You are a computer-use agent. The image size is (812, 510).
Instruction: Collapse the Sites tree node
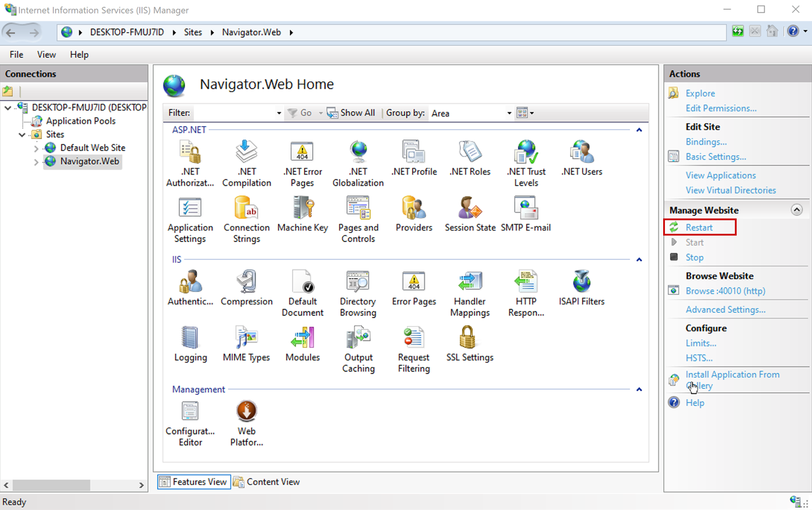click(22, 134)
